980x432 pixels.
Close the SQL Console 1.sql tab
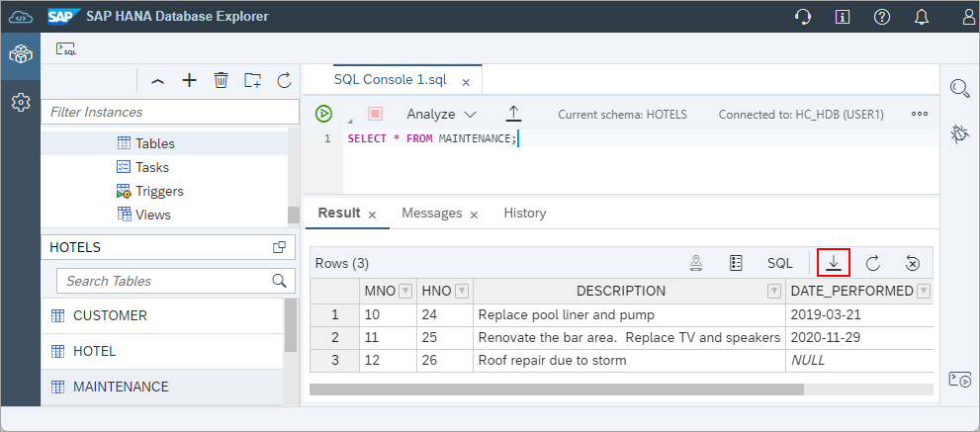click(466, 81)
